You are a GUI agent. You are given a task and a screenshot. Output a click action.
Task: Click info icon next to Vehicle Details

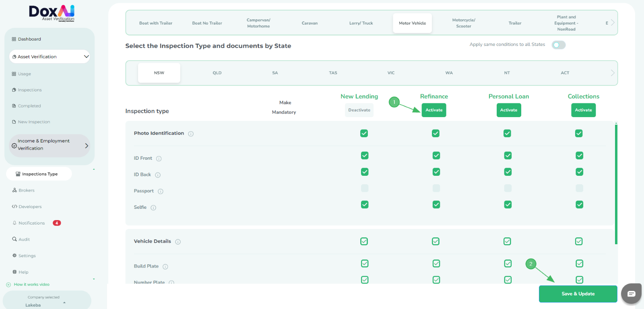tap(178, 242)
